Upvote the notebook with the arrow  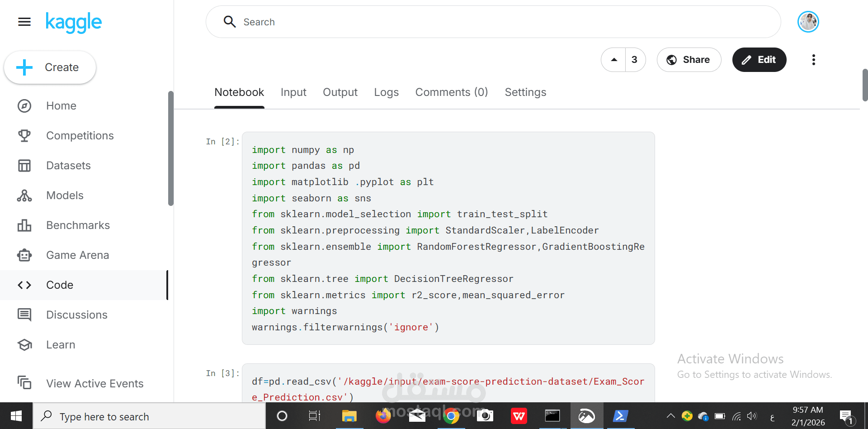[x=614, y=60]
